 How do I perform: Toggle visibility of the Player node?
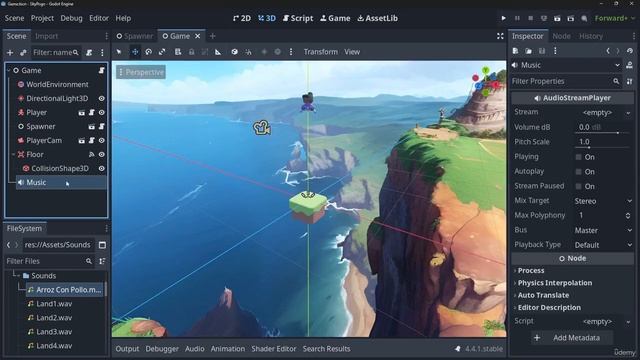102,112
